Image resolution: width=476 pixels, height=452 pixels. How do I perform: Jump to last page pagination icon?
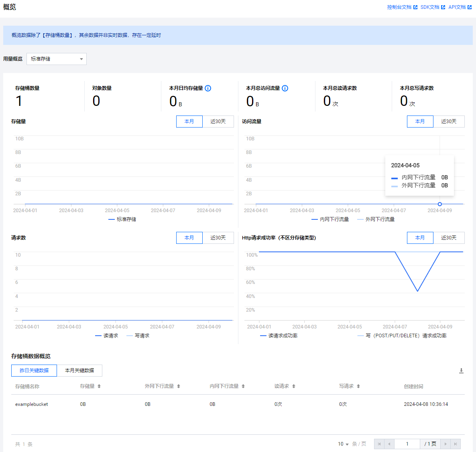[x=456, y=444]
